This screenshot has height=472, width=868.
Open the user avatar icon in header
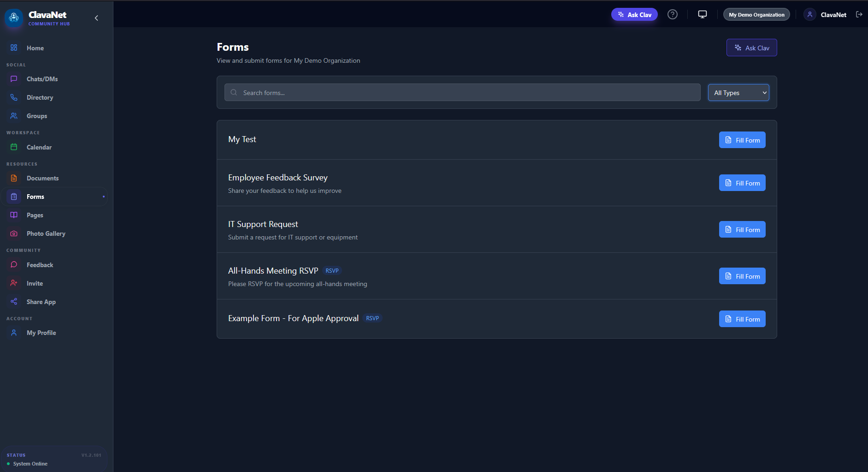click(x=810, y=15)
